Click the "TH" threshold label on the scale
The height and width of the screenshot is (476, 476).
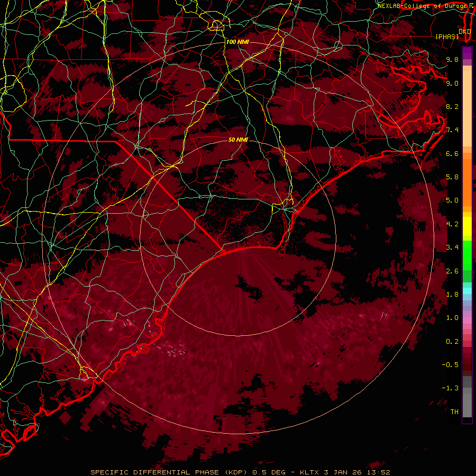(454, 412)
